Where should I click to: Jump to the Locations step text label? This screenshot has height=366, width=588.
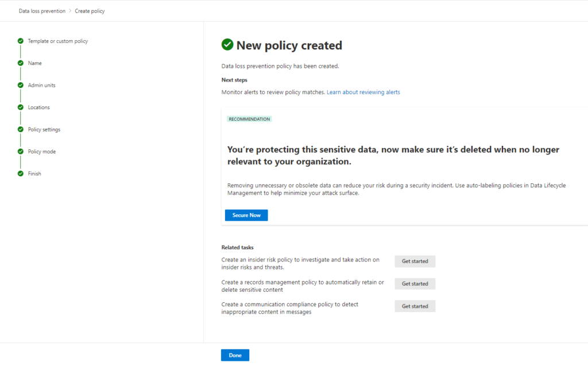coord(39,107)
